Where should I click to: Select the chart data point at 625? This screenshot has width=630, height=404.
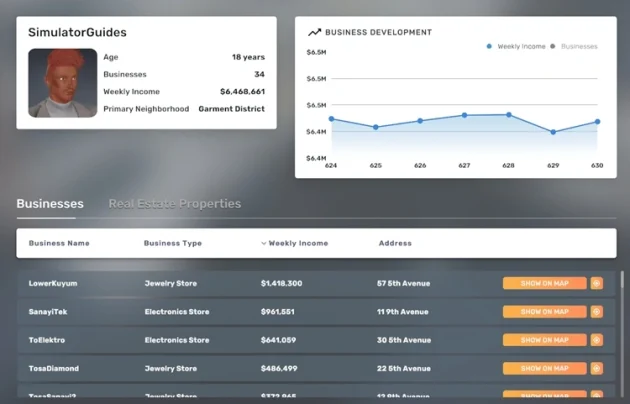pyautogui.click(x=376, y=127)
